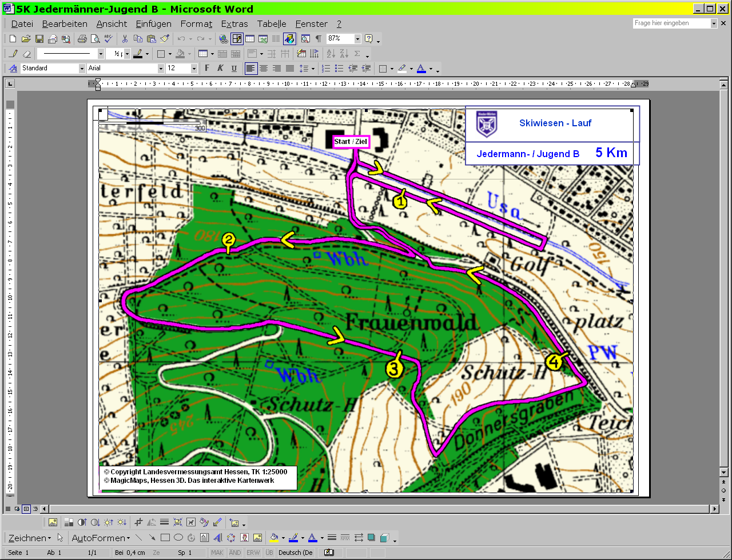
Task: Select the Format Painter brush icon
Action: [165, 39]
